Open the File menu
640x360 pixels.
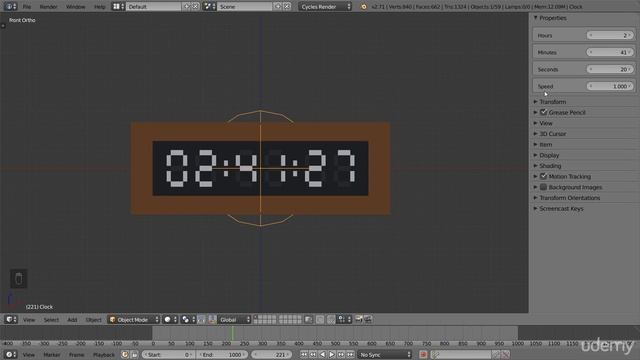27,7
